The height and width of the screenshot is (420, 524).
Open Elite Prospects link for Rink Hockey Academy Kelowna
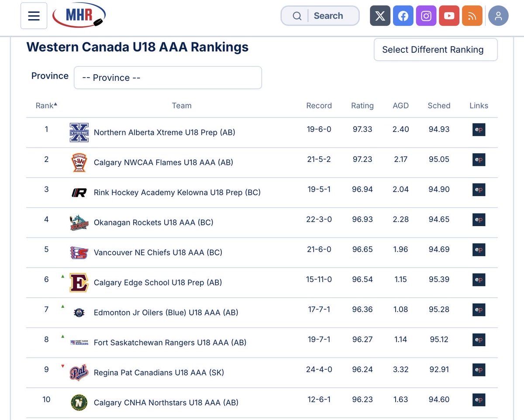coord(479,189)
